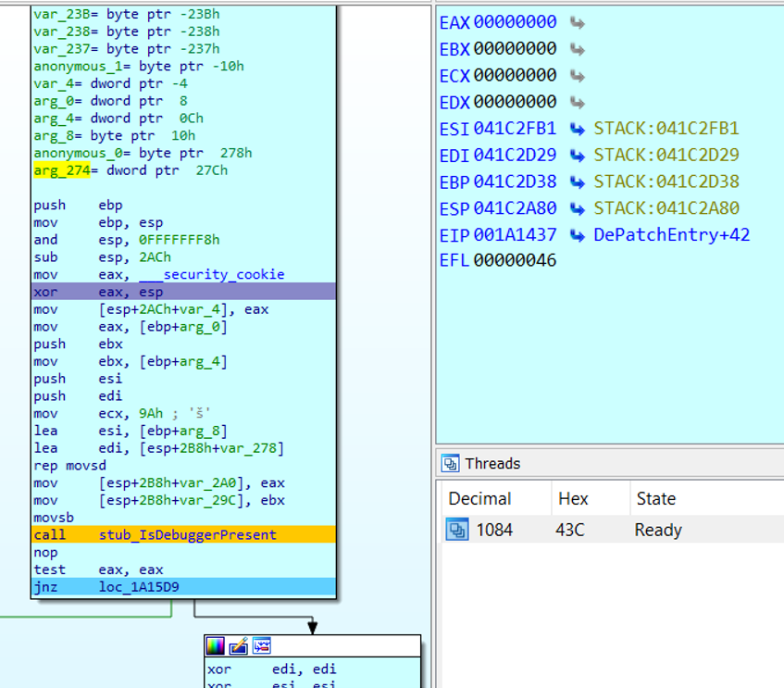Select the 'mov ecx, 9Ah' instruction

(98, 413)
